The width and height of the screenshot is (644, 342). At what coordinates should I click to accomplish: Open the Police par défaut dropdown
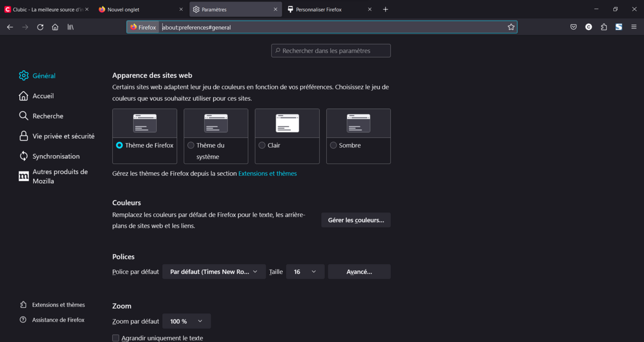click(214, 272)
